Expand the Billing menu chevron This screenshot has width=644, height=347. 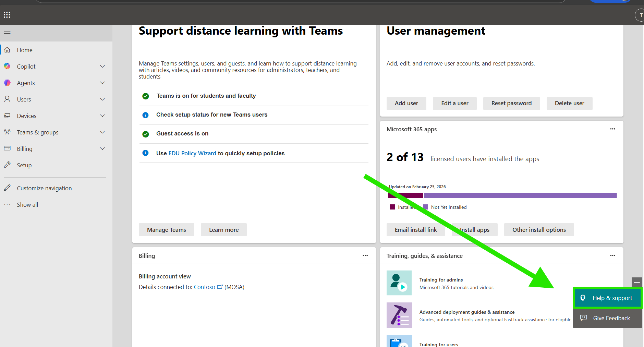tap(102, 148)
